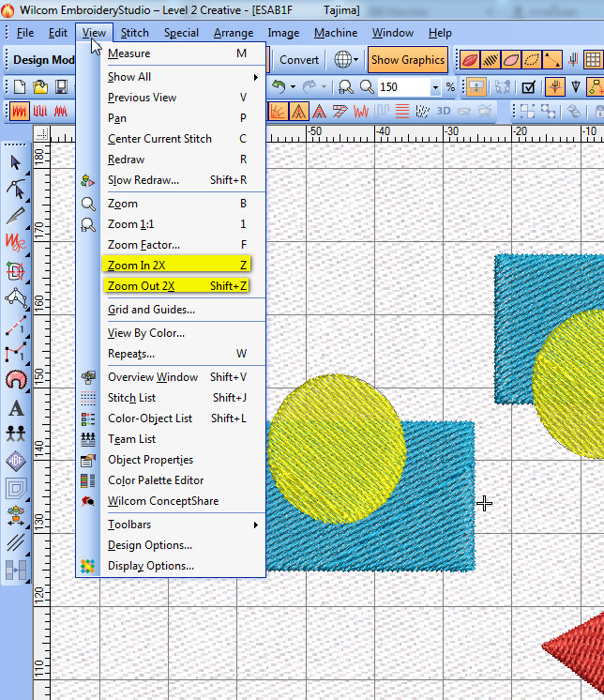This screenshot has height=700, width=604.
Task: Click the 3D stitch effect icon
Action: tap(443, 111)
